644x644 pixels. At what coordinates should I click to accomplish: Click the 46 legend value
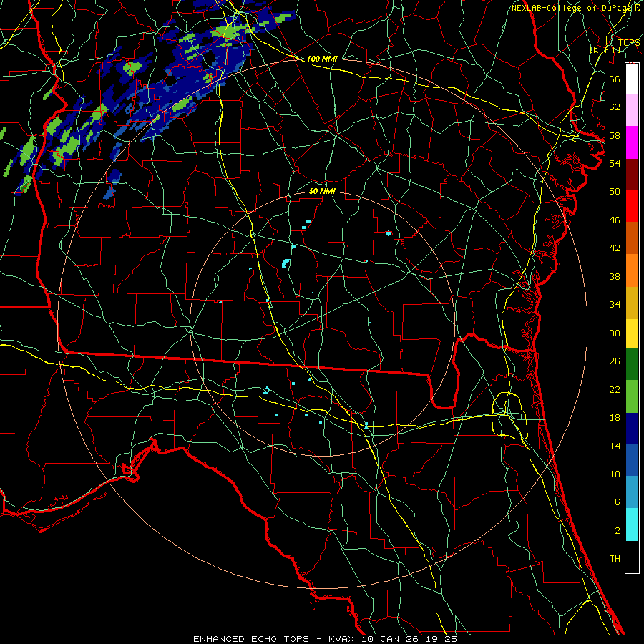coord(615,220)
